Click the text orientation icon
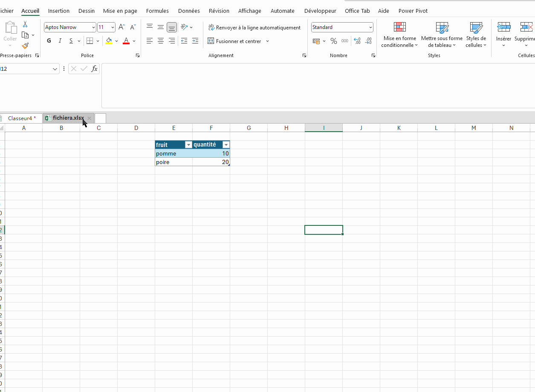Viewport: 535px width, 392px height. (x=184, y=27)
